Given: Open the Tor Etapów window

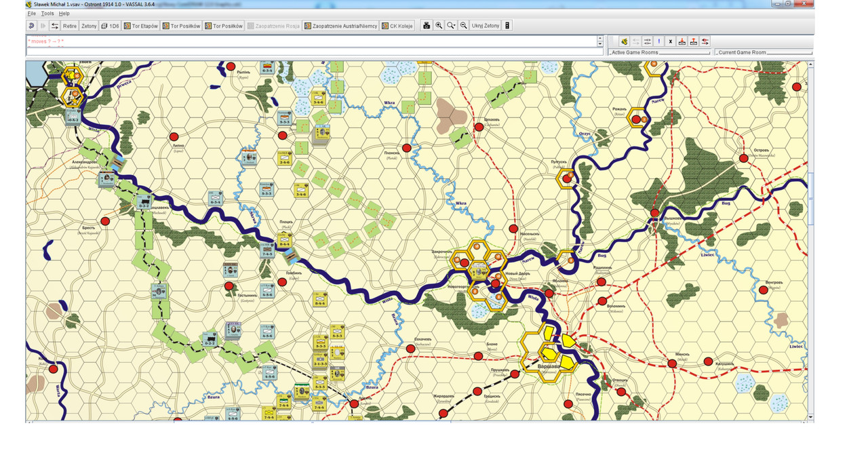Looking at the screenshot, I should coord(141,26).
